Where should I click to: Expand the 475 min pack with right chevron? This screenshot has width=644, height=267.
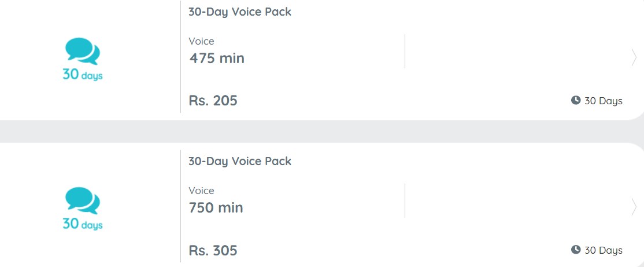pos(634,57)
